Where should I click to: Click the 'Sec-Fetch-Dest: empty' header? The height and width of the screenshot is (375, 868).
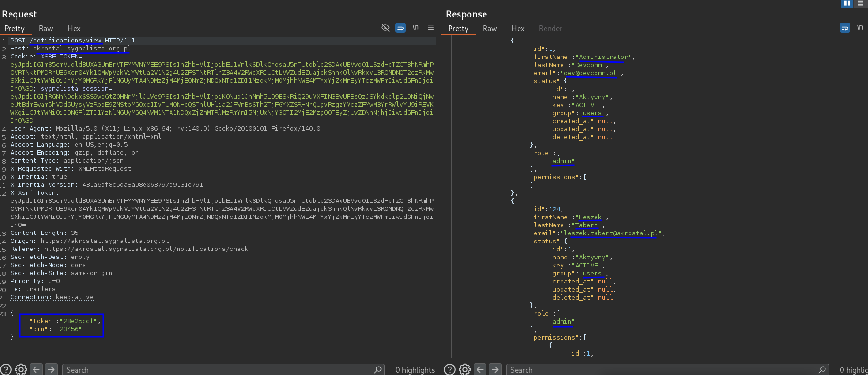click(50, 257)
